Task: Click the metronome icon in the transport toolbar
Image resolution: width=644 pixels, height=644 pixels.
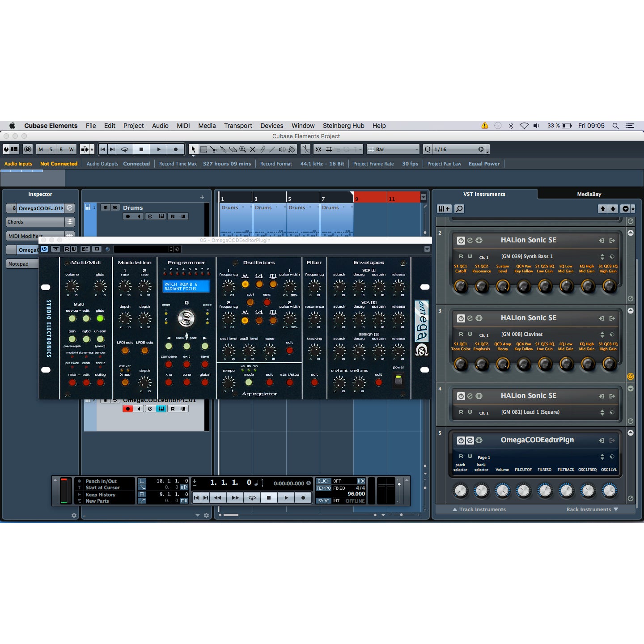Action: (28, 149)
